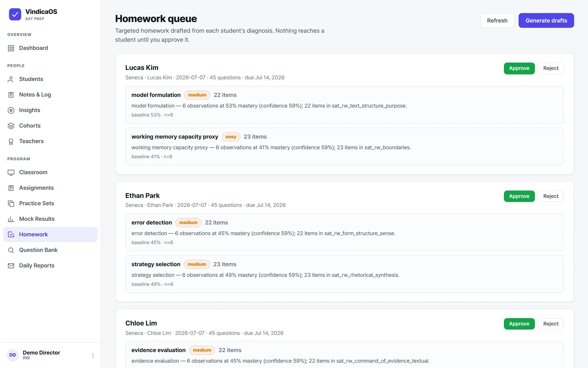Click the VindicaOS checkmark logo
Viewport: 588px width, 368px height.
(15, 14)
